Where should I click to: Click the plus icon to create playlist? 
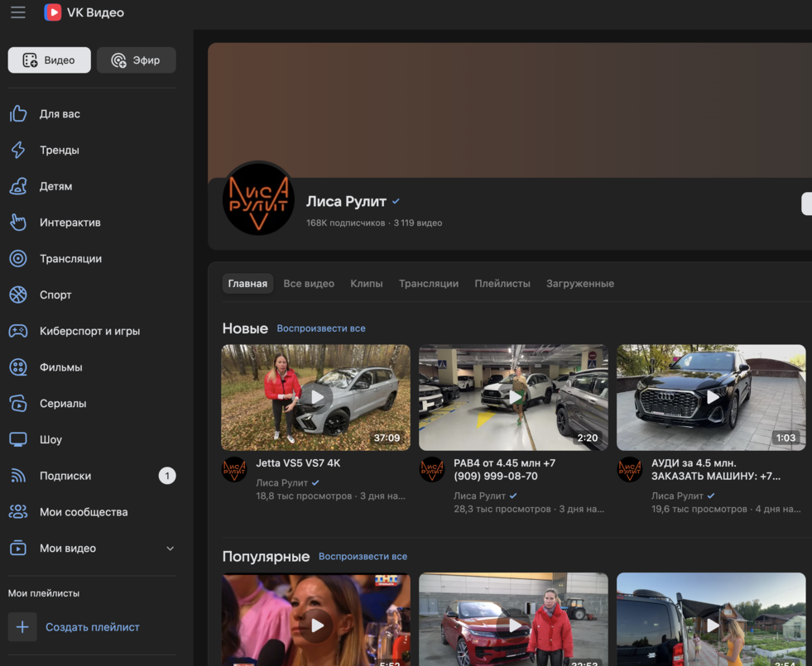22,627
